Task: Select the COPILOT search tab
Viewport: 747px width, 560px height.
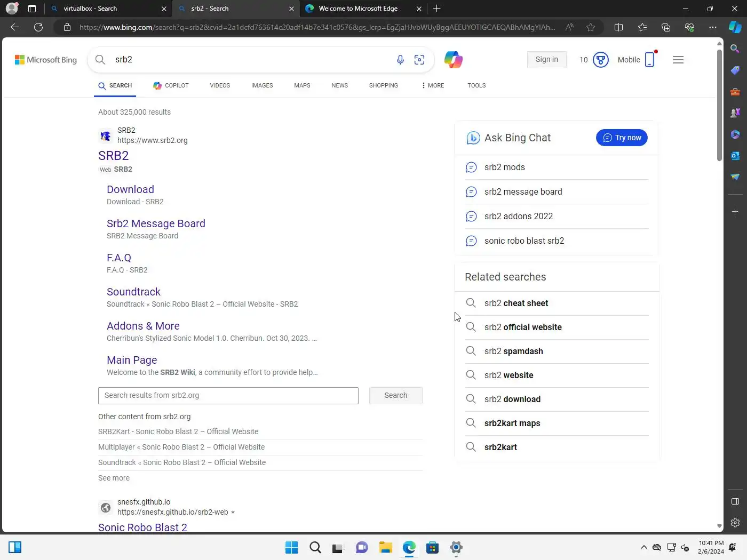Action: [171, 85]
